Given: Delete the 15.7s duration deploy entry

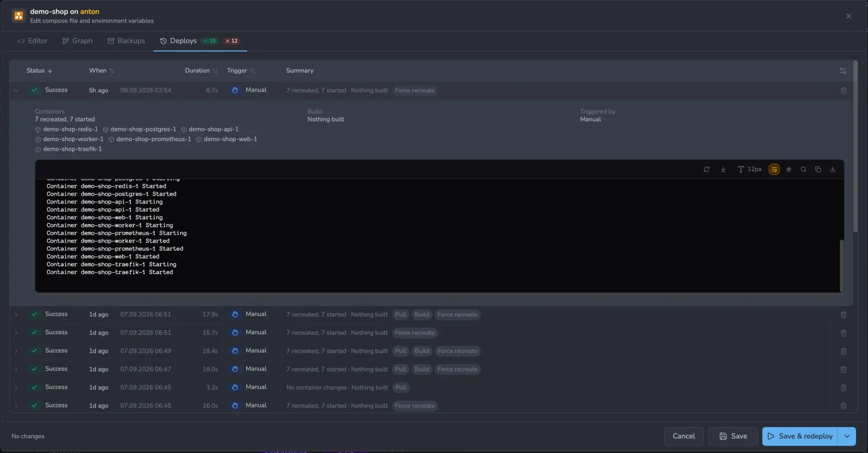Looking at the screenshot, I should tap(844, 333).
